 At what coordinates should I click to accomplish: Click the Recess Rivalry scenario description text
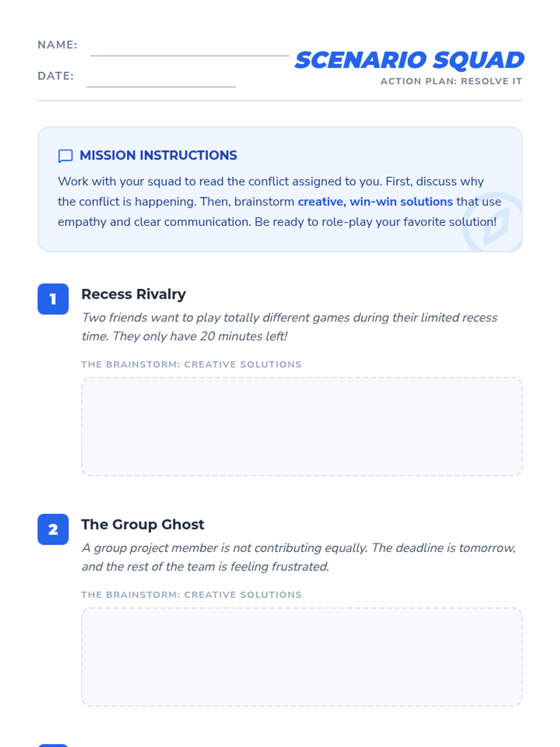pyautogui.click(x=289, y=327)
